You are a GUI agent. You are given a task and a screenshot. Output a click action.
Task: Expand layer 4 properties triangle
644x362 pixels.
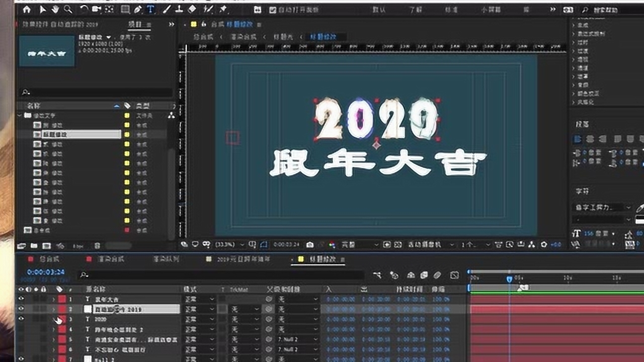click(x=53, y=330)
